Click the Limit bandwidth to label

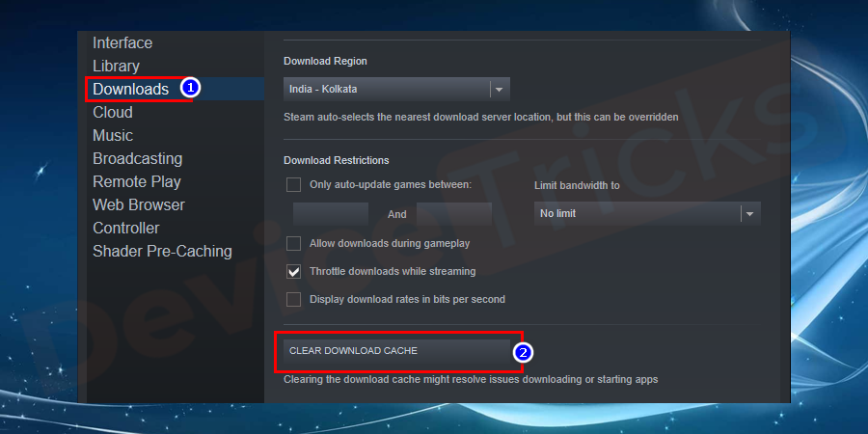coord(577,185)
